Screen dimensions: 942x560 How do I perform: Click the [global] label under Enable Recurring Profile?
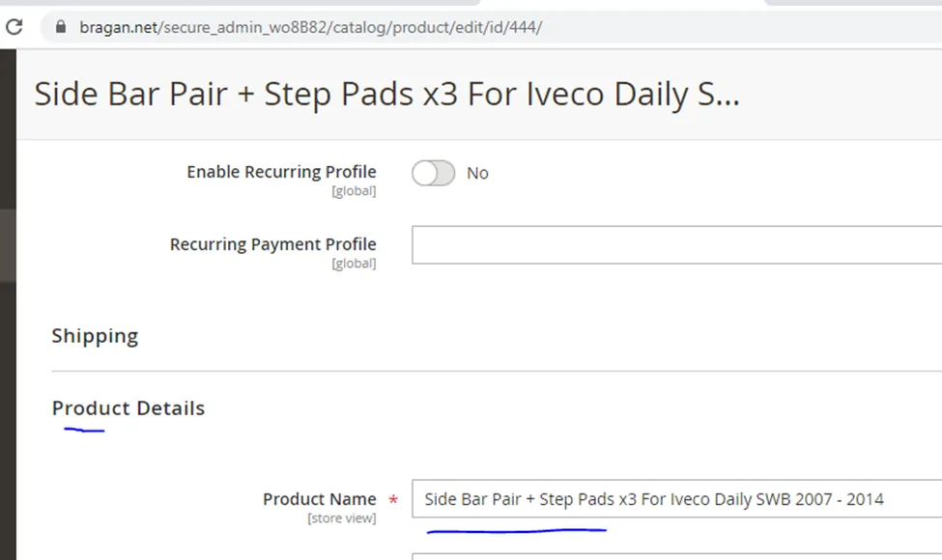click(x=354, y=191)
